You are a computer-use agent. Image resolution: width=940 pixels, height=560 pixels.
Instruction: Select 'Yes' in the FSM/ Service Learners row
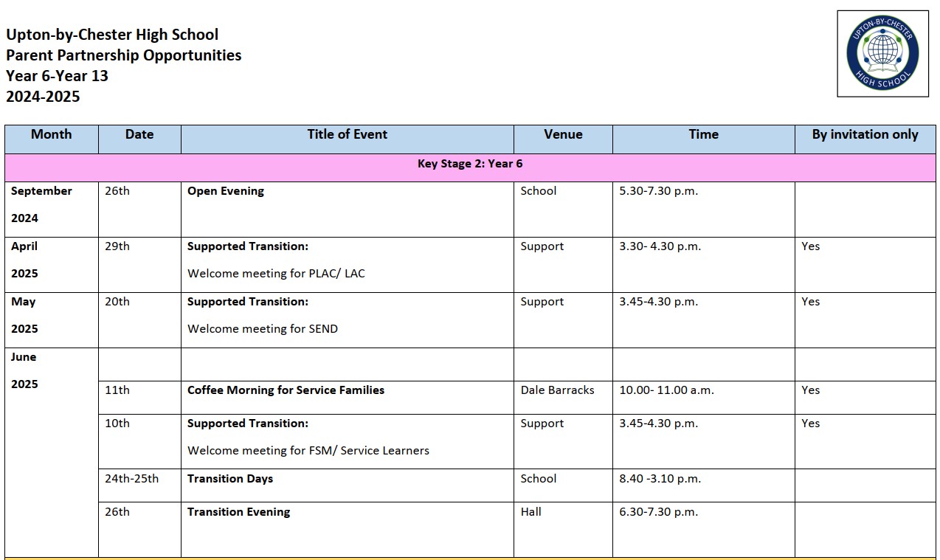tap(811, 424)
